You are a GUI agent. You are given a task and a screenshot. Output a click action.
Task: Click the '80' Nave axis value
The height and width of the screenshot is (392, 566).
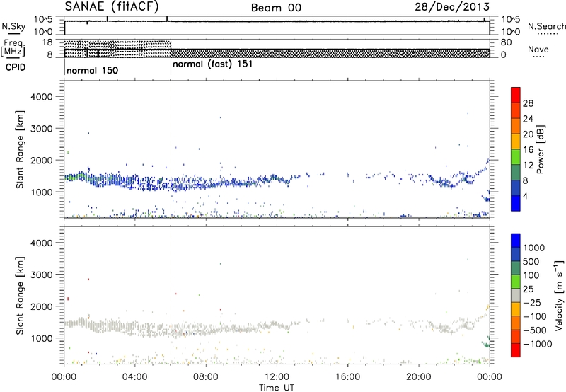pos(506,42)
